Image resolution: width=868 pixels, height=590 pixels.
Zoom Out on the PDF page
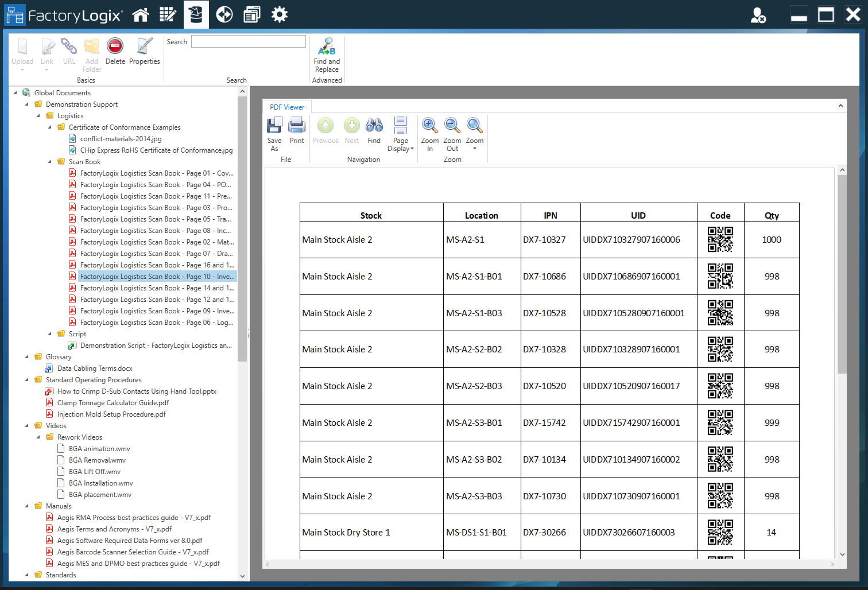452,132
